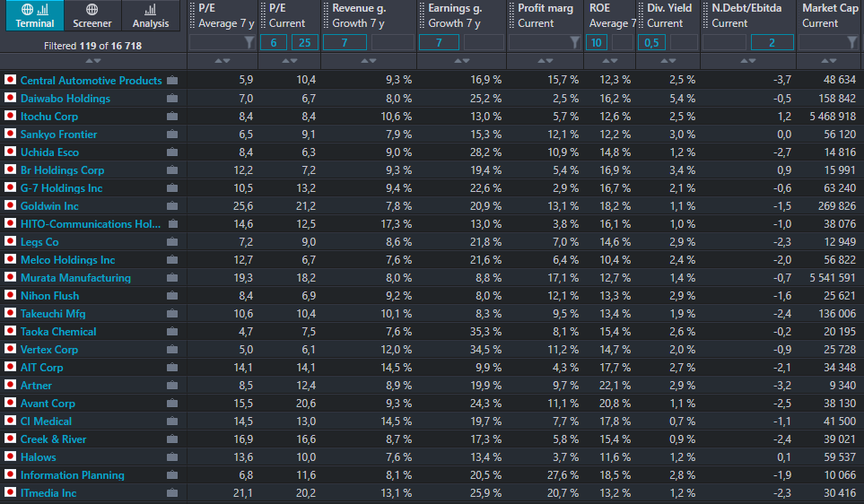Viewport: 864px width, 504px height.
Task: Open Itochu Corp company link
Action: (x=49, y=117)
